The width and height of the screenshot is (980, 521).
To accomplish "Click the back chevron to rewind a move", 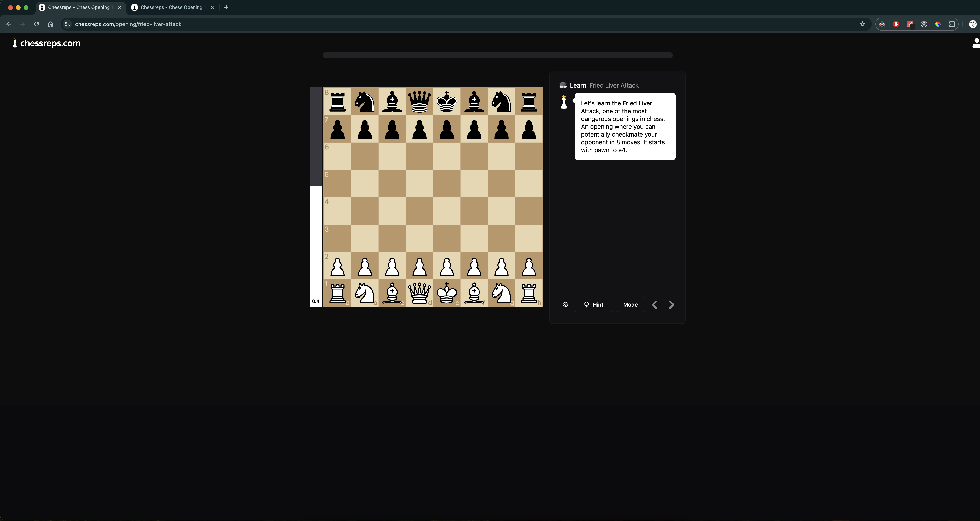I will (x=655, y=304).
